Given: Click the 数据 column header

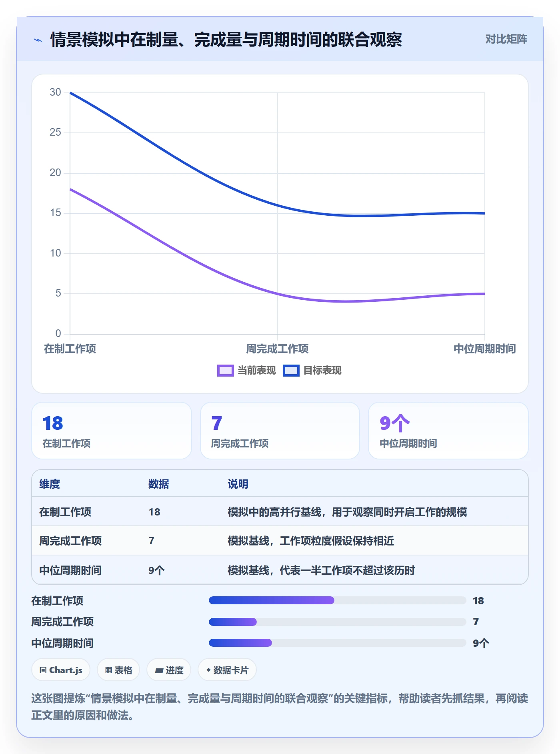Looking at the screenshot, I should coord(159,484).
